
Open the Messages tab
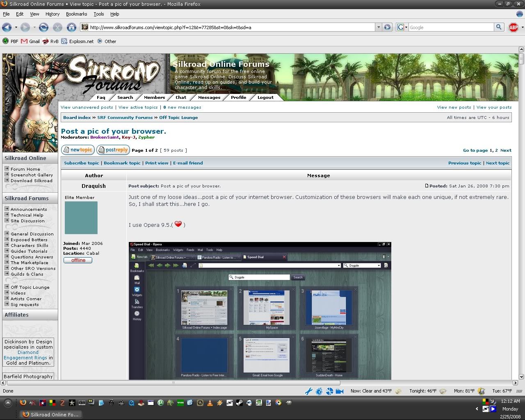click(x=209, y=98)
